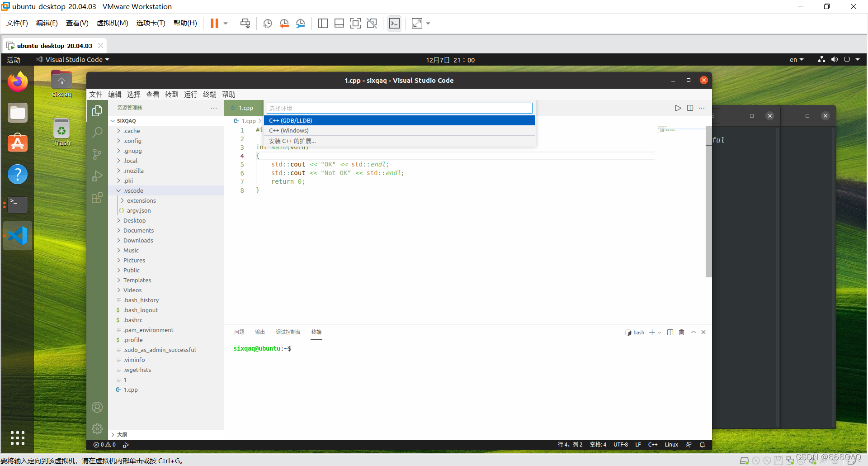This screenshot has height=466, width=868.
Task: Open the Explorer panel's more actions ellipsis
Action: coord(214,108)
